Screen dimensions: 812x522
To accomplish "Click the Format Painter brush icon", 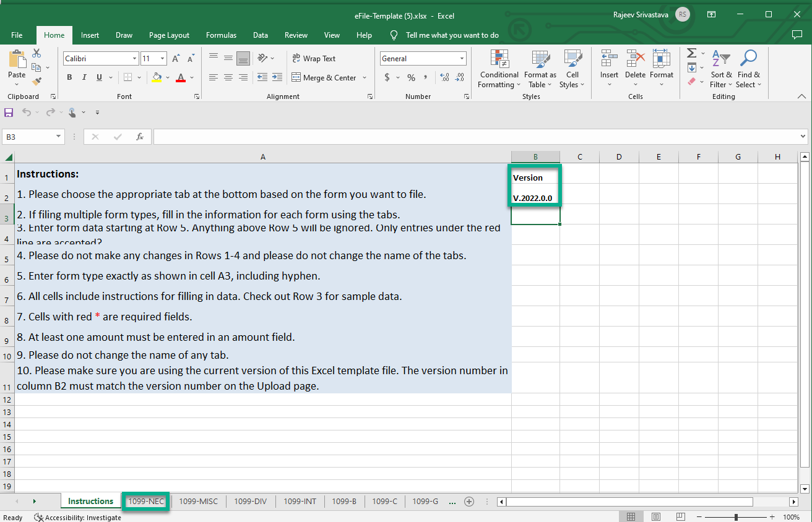I will [x=37, y=81].
